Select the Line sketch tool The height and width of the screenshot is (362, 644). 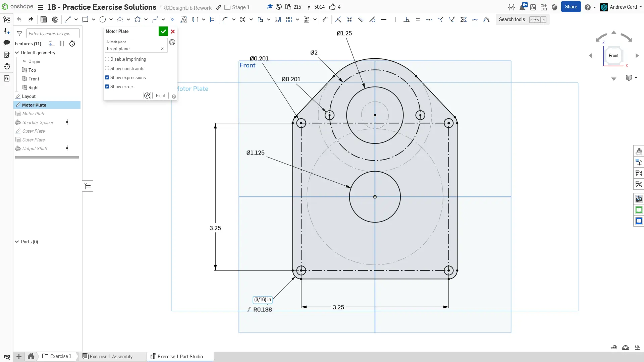click(68, 19)
